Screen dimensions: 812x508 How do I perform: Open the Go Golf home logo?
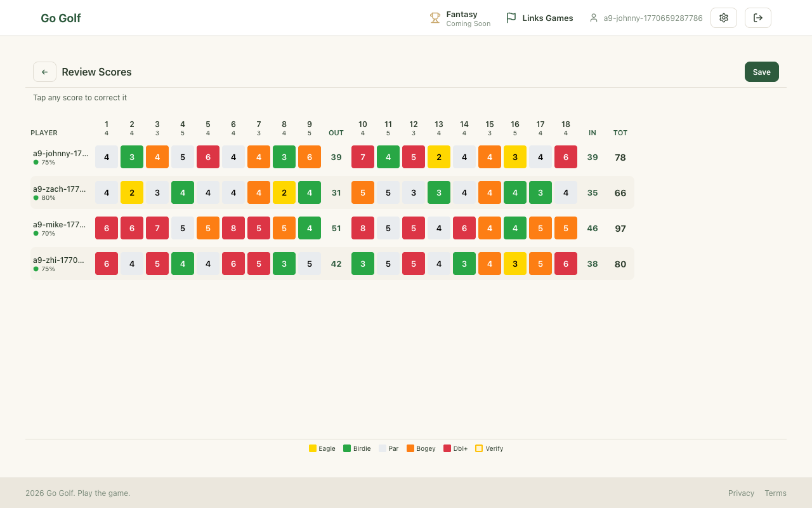coord(60,18)
